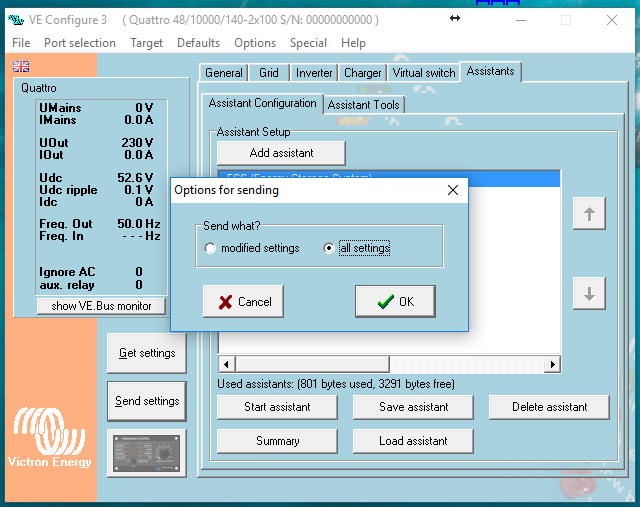Move the assistant down with the arrow button
Screen dimensions: 640x507
[x=589, y=294]
